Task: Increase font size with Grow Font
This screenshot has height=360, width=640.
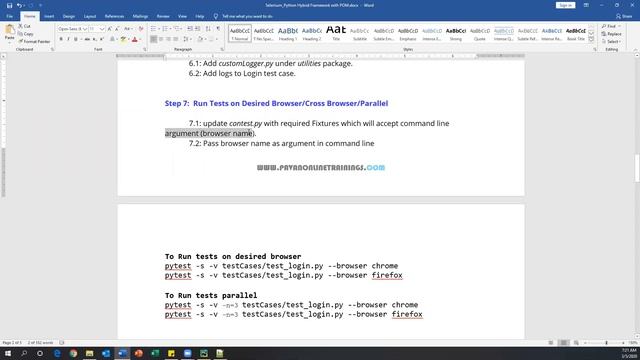Action: [110, 29]
